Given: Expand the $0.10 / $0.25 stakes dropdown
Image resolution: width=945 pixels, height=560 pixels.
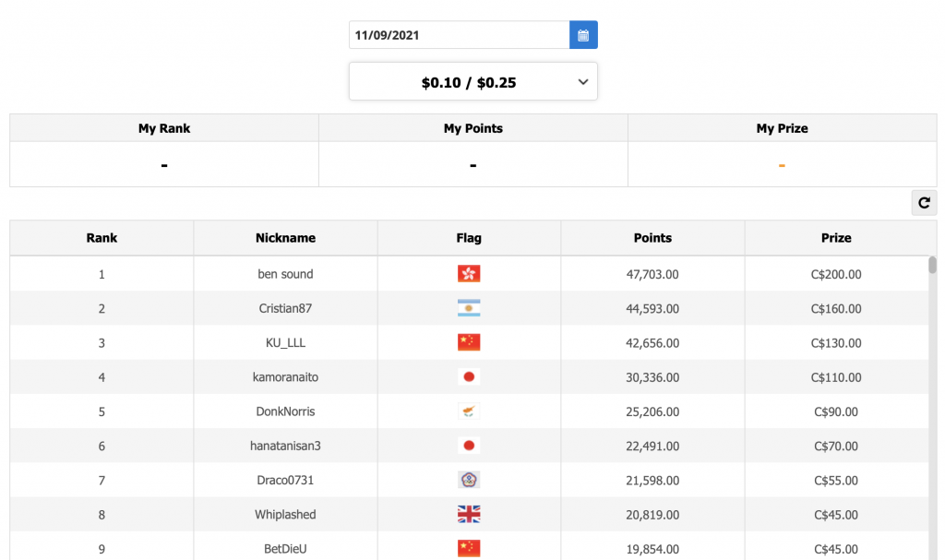Looking at the screenshot, I should click(469, 82).
